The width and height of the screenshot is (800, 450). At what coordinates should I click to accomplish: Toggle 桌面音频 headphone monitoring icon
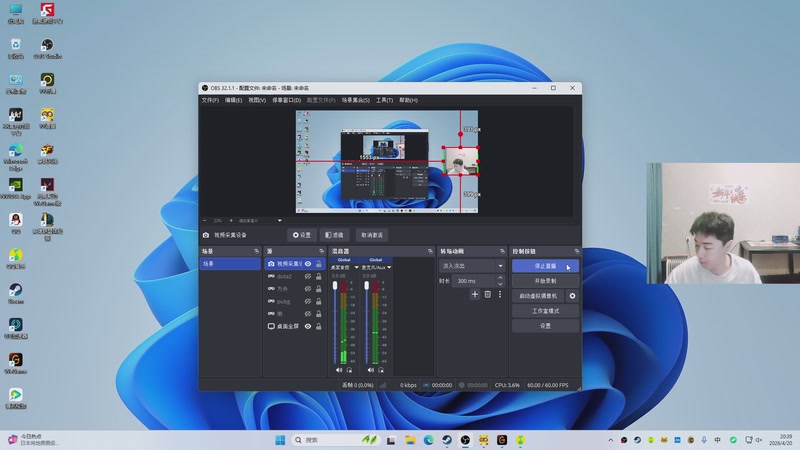tap(349, 370)
